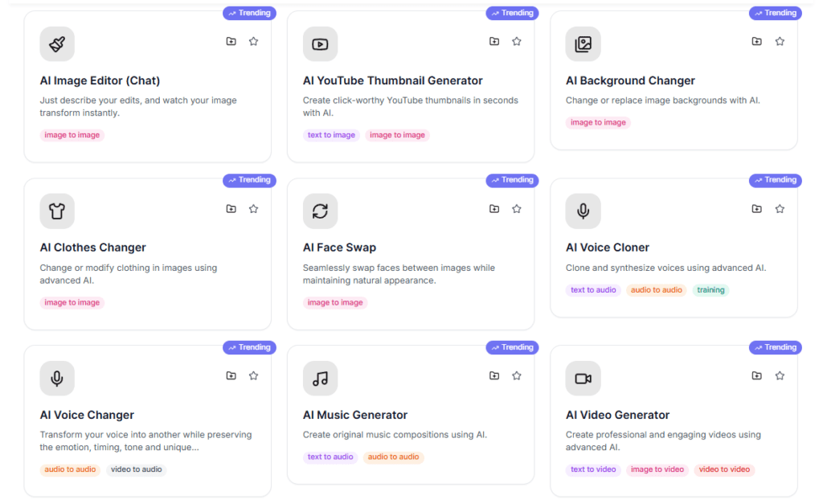Toggle the favorite star on AI Background Changer
This screenshot has width=823, height=504.
pos(779,41)
